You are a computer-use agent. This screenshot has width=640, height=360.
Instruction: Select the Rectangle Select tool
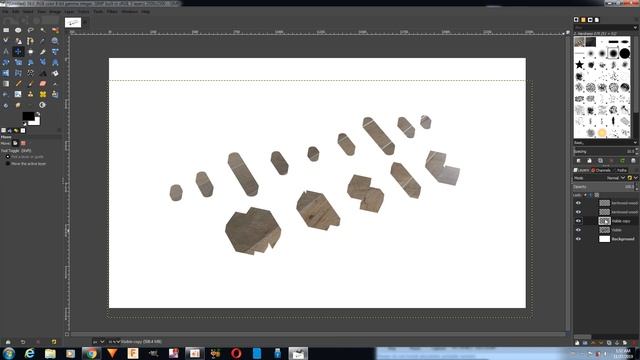pos(6,30)
